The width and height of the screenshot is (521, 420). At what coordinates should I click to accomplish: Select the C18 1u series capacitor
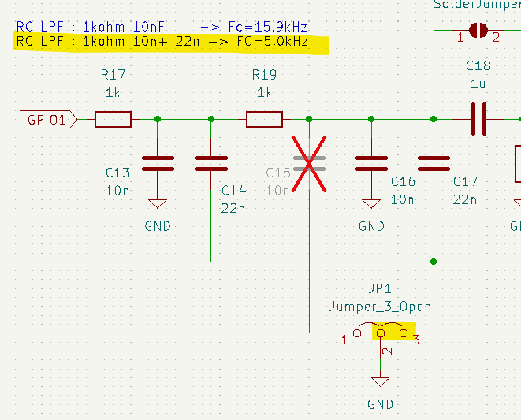point(478,119)
